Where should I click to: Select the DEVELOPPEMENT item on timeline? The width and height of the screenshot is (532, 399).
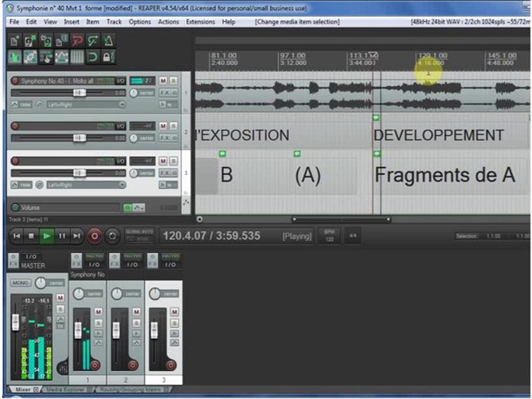pyautogui.click(x=451, y=135)
